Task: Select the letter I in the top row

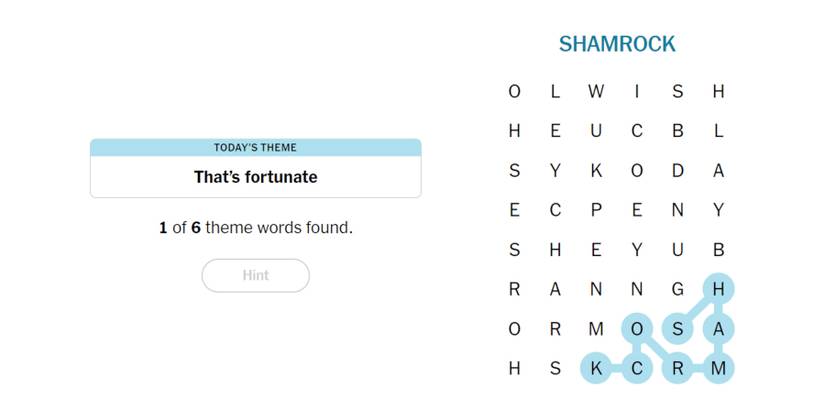Action: click(637, 92)
